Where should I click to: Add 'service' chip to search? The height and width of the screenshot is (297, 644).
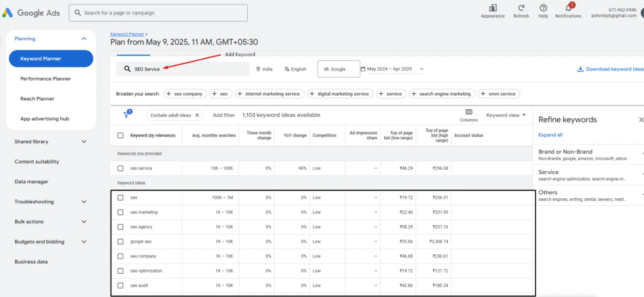tap(391, 94)
